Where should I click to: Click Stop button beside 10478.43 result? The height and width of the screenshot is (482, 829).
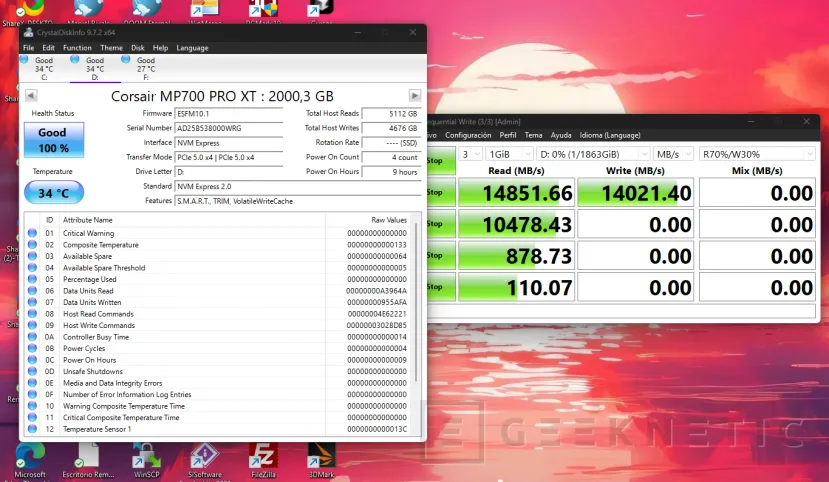point(441,224)
